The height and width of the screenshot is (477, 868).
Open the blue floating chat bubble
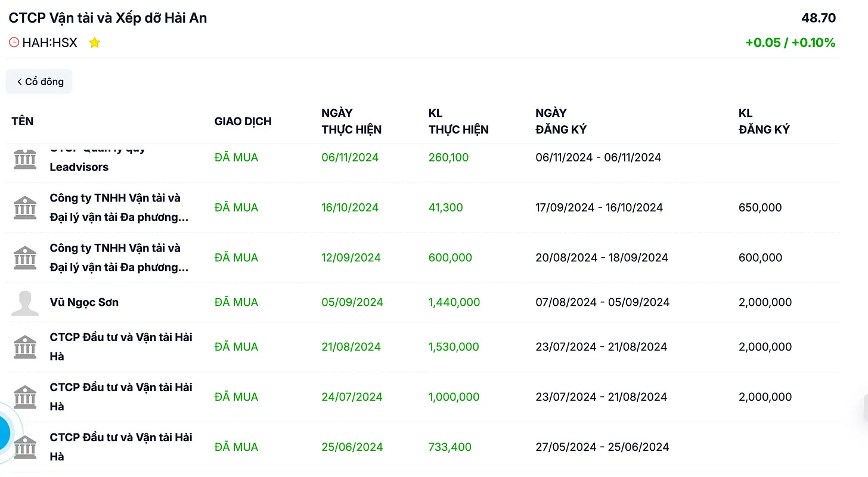pyautogui.click(x=3, y=433)
